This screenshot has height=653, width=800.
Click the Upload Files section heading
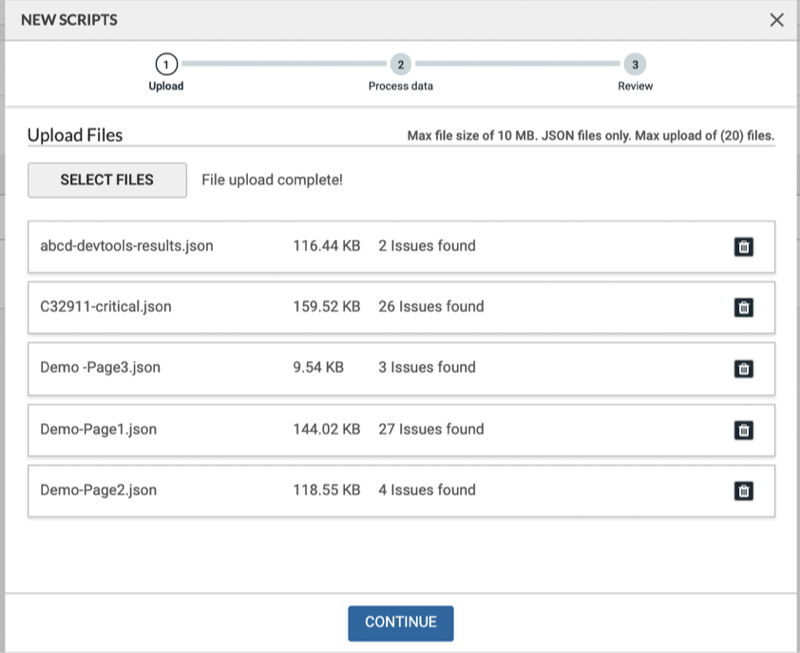coord(75,135)
